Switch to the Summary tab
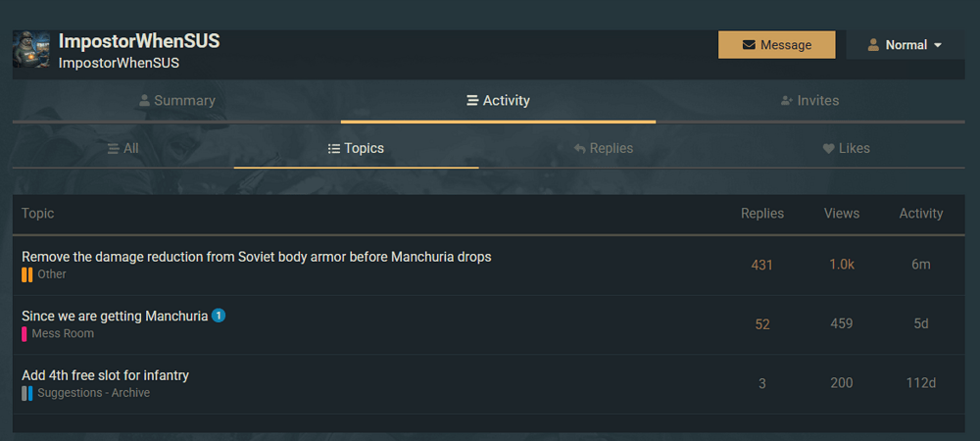Screen dimensions: 980x441 177,101
